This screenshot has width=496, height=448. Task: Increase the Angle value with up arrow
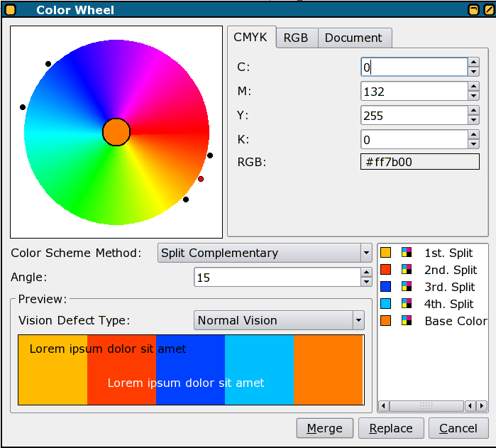coord(366,273)
